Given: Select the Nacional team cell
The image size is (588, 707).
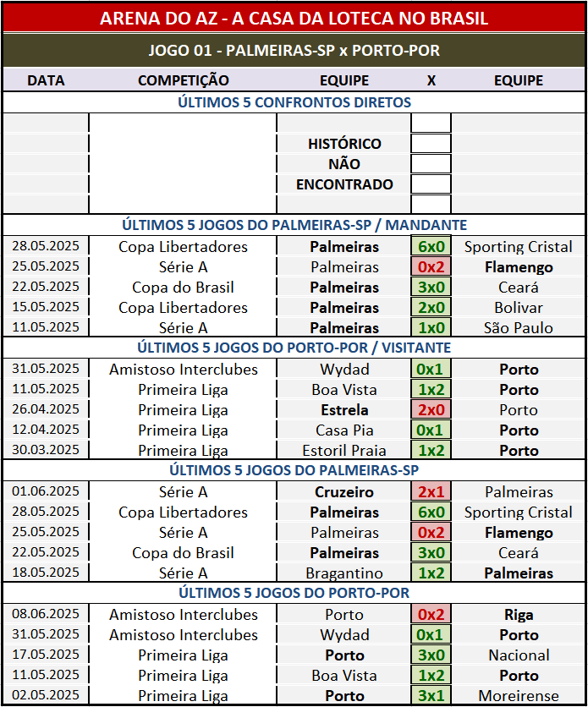Looking at the screenshot, I should point(519,655).
